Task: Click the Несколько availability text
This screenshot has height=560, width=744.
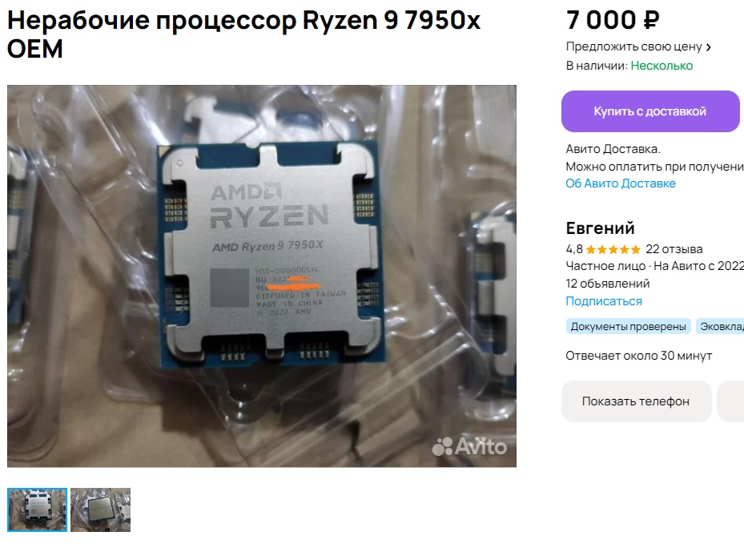Action: [662, 66]
